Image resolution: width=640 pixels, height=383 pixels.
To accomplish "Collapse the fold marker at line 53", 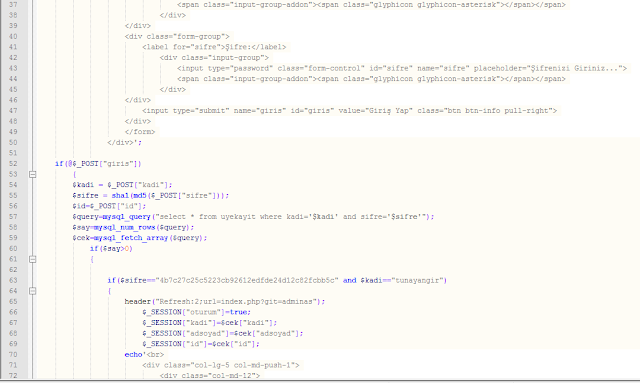I will (33, 174).
